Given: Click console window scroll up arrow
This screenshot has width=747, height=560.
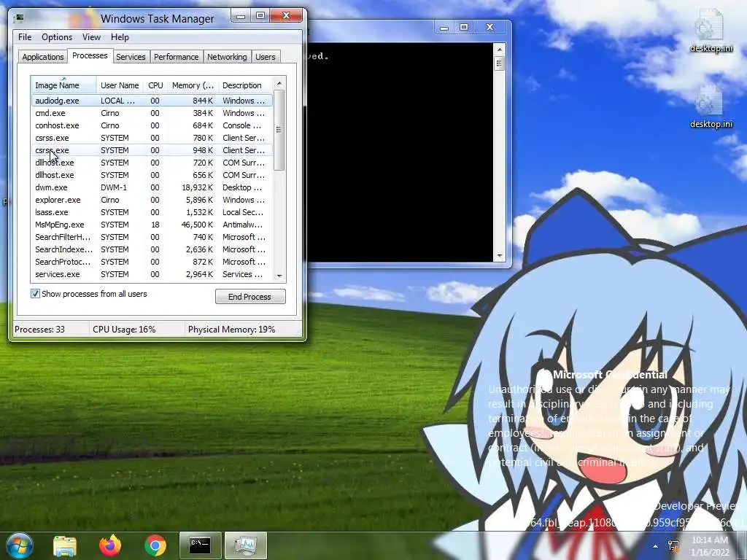Looking at the screenshot, I should point(499,49).
